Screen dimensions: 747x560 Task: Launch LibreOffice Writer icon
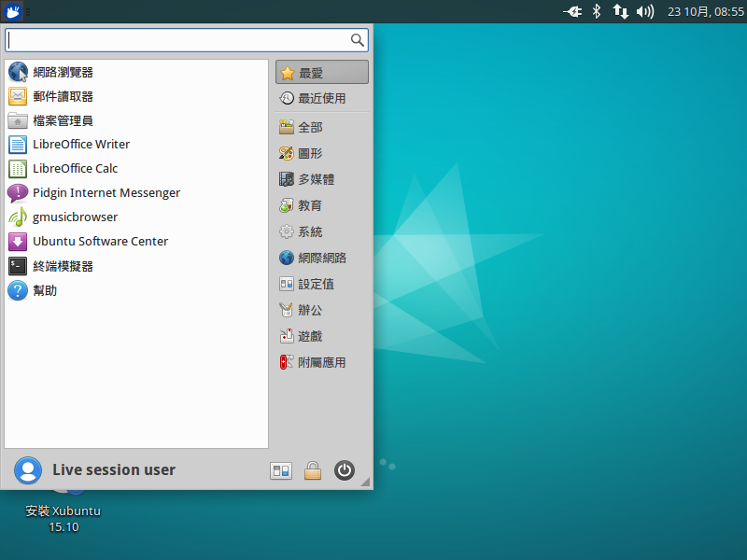point(18,145)
